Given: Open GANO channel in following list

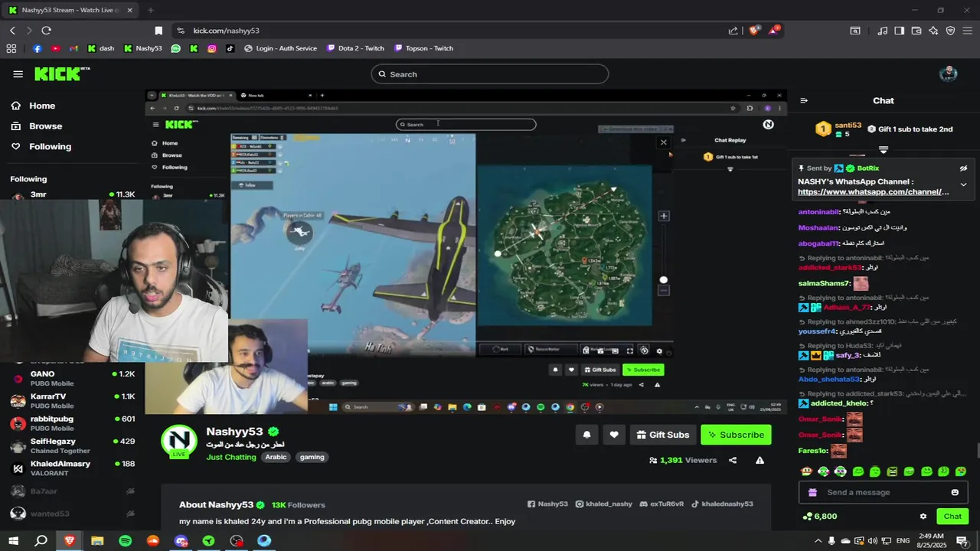Looking at the screenshot, I should [x=73, y=379].
